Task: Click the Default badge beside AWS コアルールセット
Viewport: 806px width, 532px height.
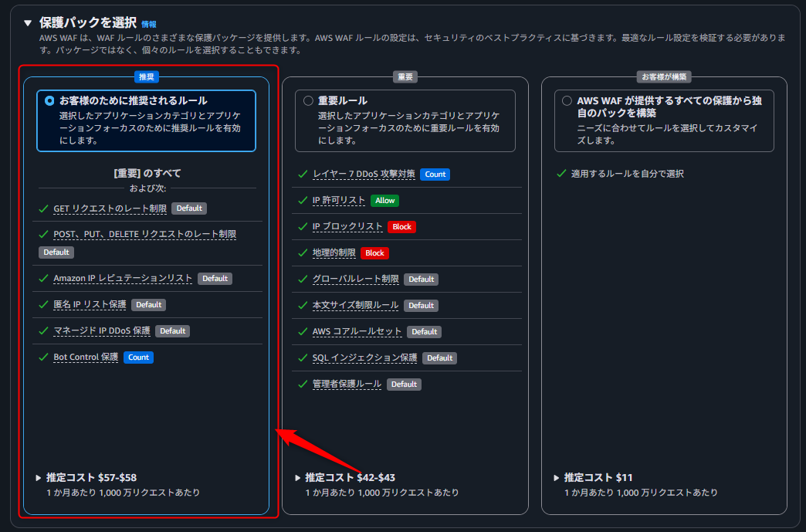Action: coord(424,332)
